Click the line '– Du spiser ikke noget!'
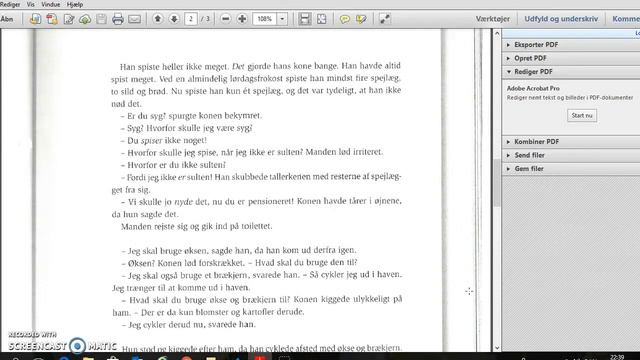 tap(164, 140)
